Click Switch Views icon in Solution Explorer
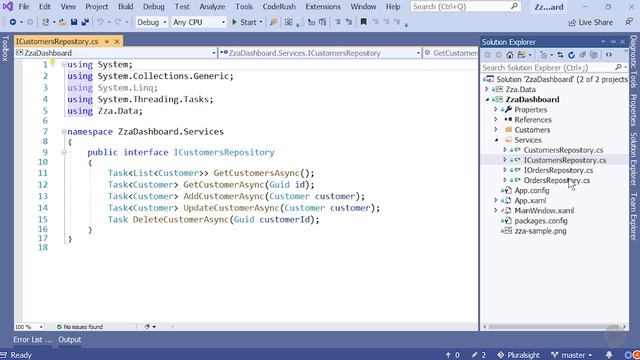Screen dimensions: 640x360 coord(522,55)
